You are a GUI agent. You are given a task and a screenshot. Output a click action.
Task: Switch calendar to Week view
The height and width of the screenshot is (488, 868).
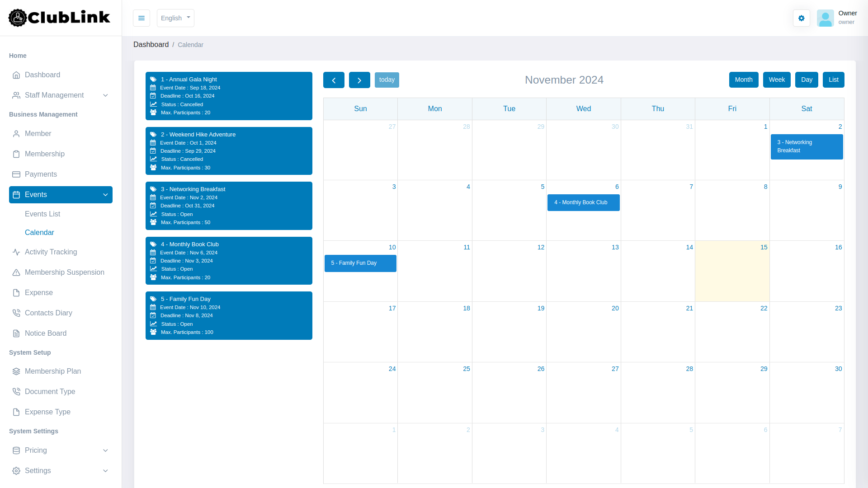tap(776, 80)
